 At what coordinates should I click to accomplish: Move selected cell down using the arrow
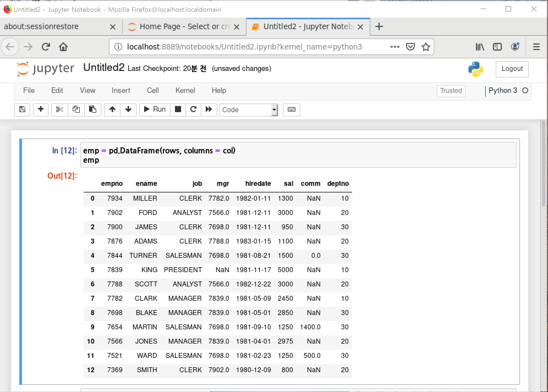[x=128, y=109]
